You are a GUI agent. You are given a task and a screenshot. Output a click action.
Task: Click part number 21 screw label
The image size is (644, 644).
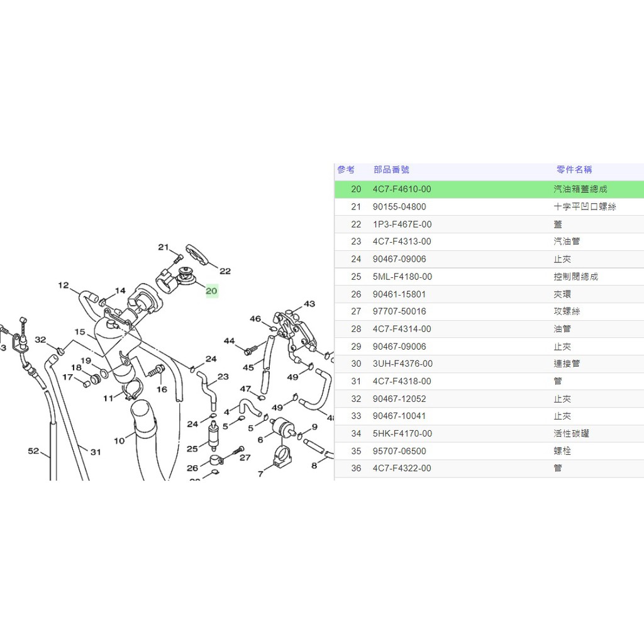pyautogui.click(x=164, y=247)
